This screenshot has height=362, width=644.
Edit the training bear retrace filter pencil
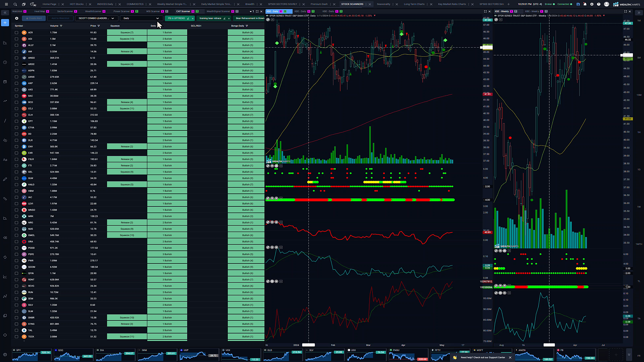(224, 18)
